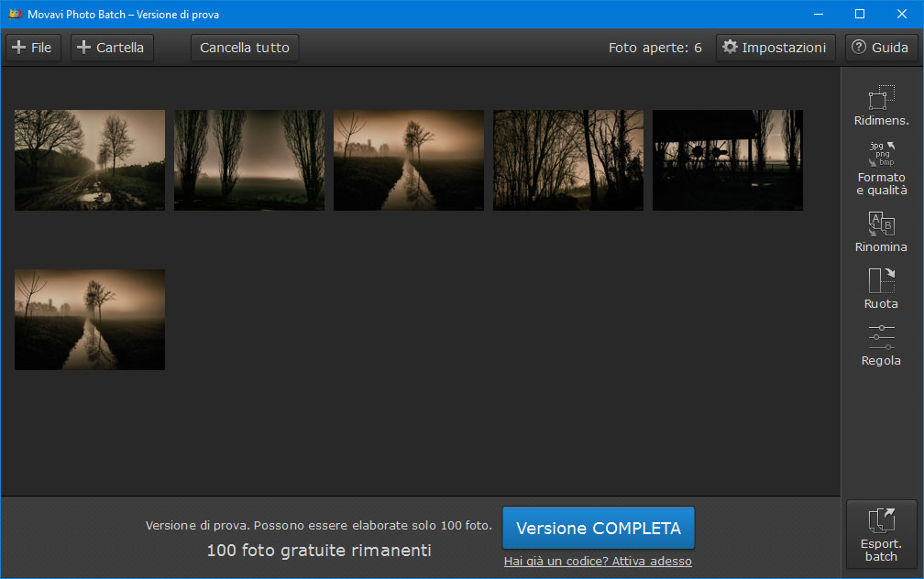The height and width of the screenshot is (579, 924).
Task: Select the second thumbnail with tall poplars
Action: [249, 160]
